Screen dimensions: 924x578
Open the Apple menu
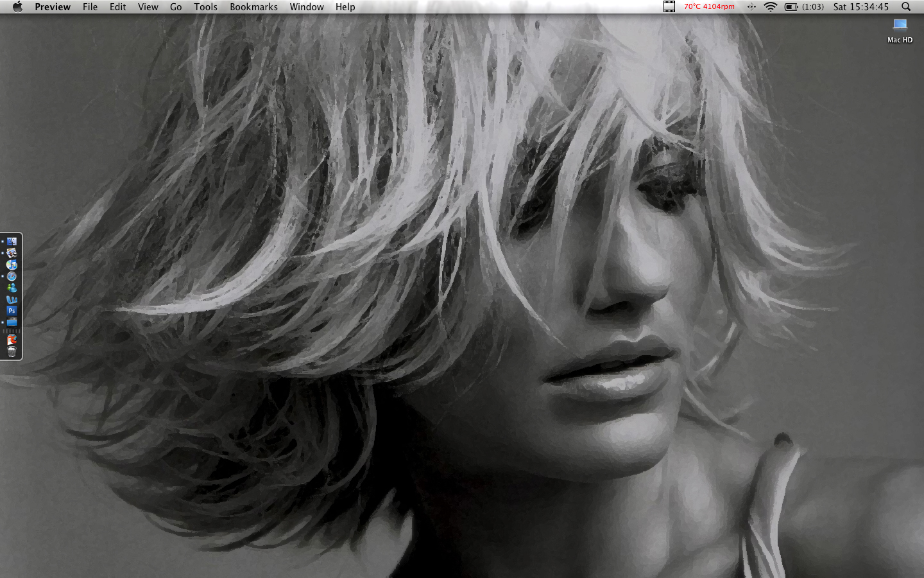(x=17, y=6)
